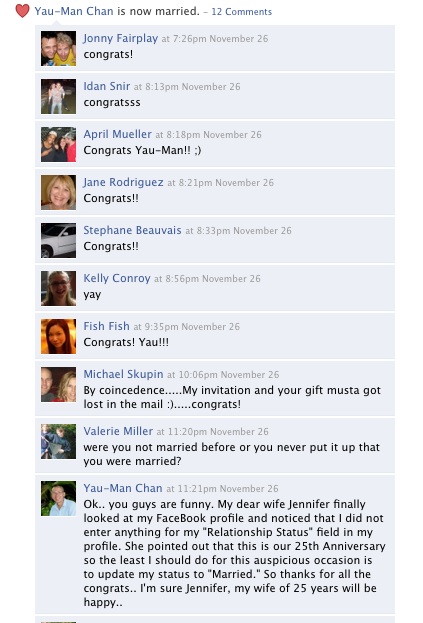Open Stephane Beauvais's white car avatar
This screenshot has height=623, width=423.
(x=58, y=241)
